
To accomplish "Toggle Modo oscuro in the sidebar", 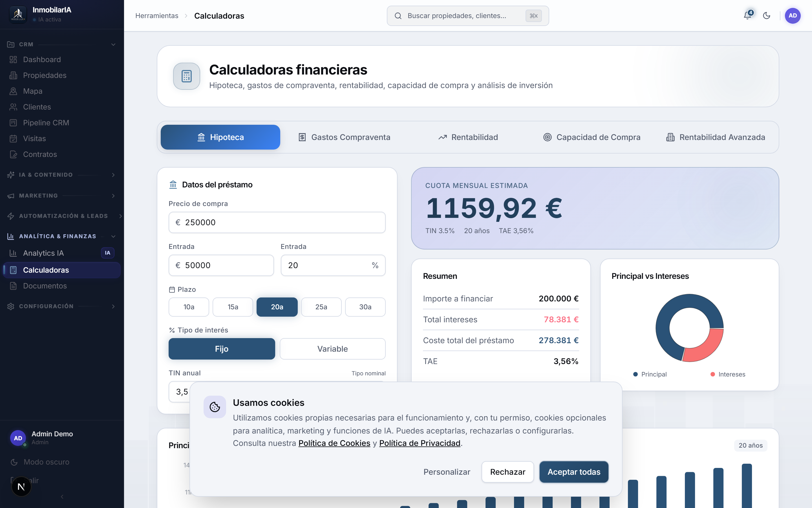I will [x=62, y=462].
